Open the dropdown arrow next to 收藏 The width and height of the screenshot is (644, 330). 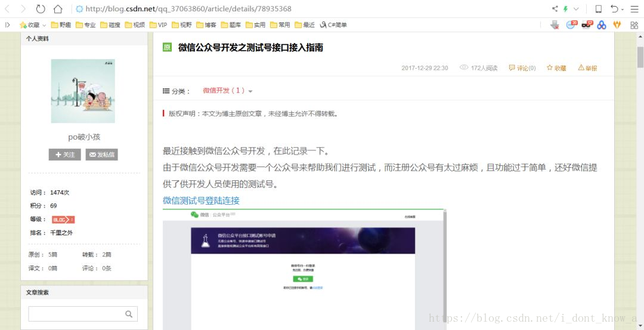point(44,25)
